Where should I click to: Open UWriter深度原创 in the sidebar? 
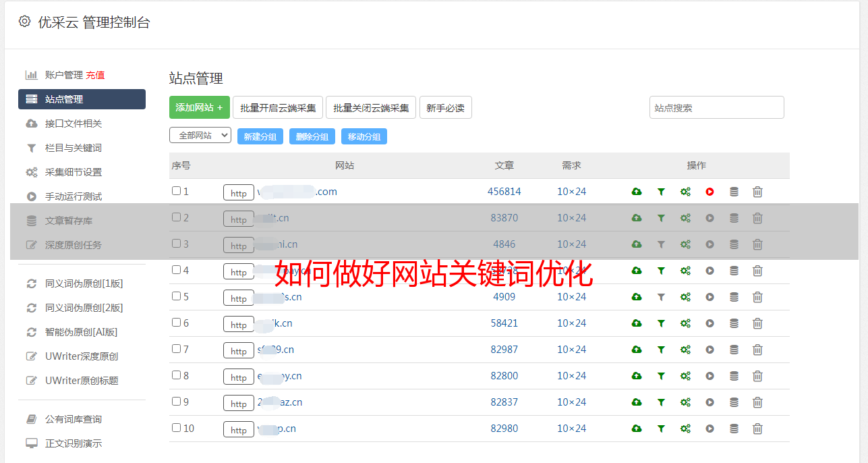pyautogui.click(x=82, y=356)
